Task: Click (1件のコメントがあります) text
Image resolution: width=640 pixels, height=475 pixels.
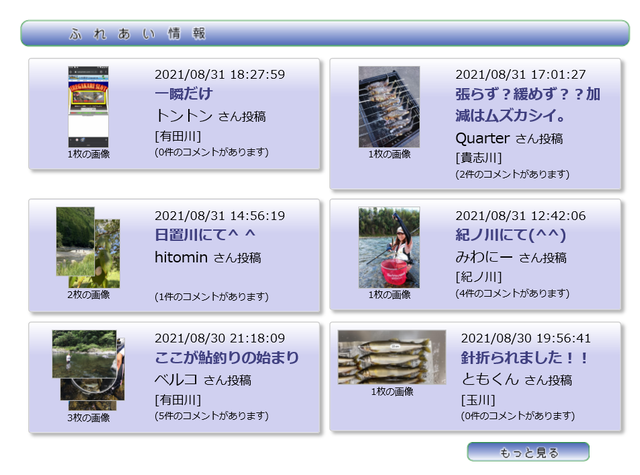Action: click(x=211, y=297)
